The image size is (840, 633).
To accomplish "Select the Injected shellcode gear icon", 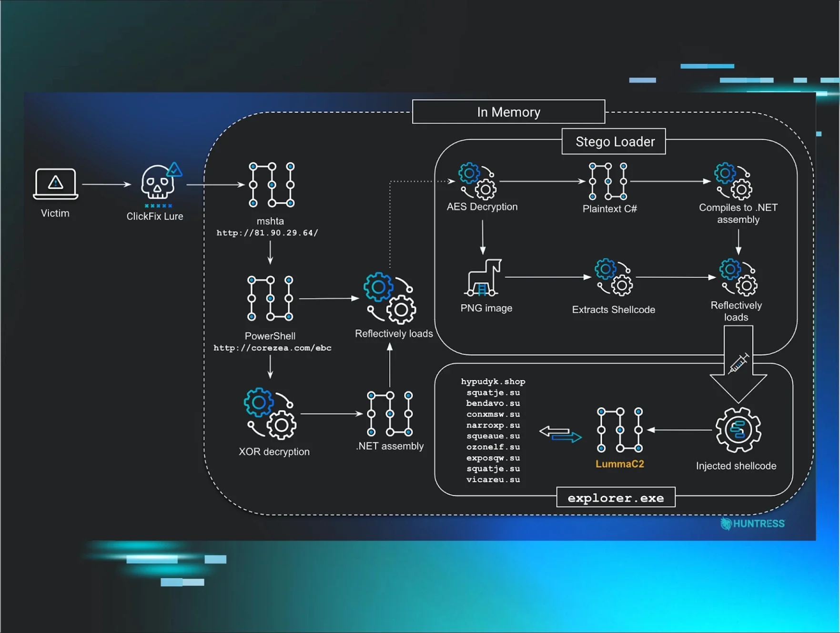I will point(738,430).
